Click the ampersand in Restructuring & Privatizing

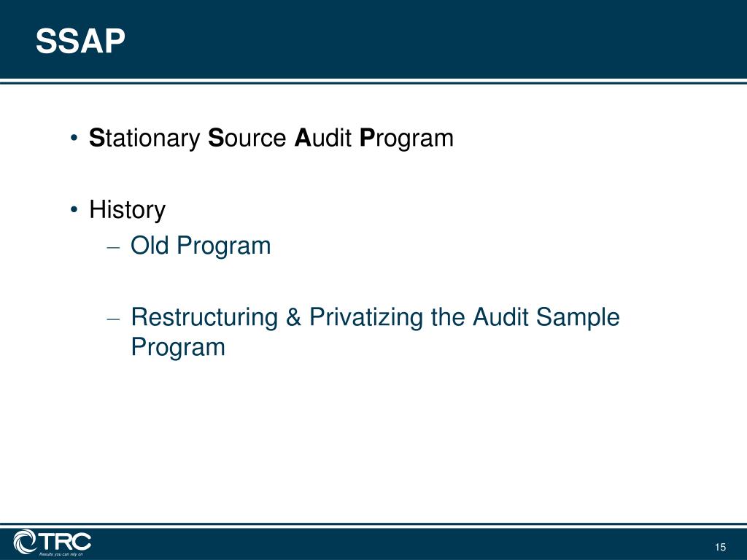click(x=293, y=317)
